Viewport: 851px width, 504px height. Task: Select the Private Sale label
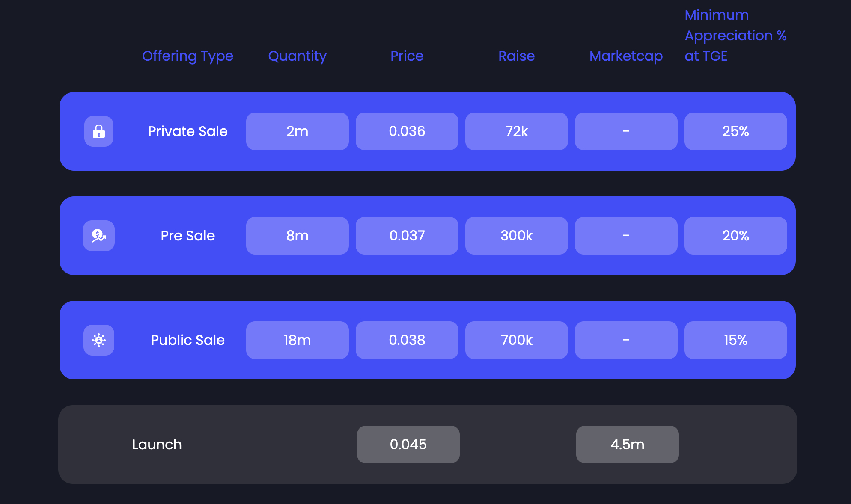187,131
